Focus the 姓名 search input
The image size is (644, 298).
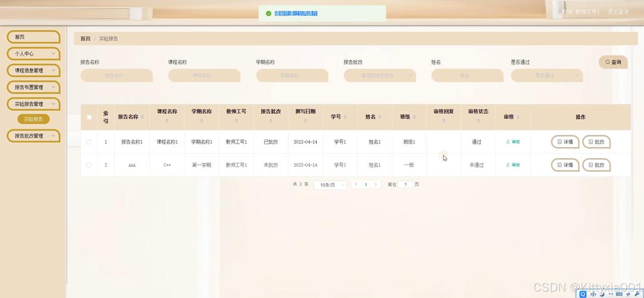[467, 76]
